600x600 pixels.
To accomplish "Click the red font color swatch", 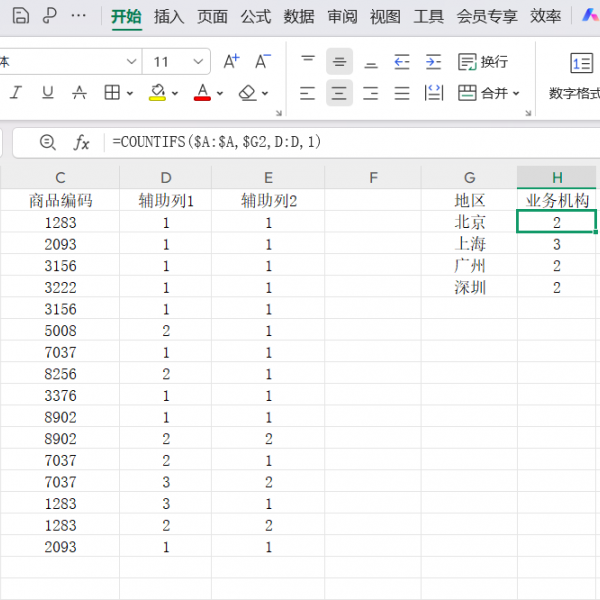I will click(202, 93).
